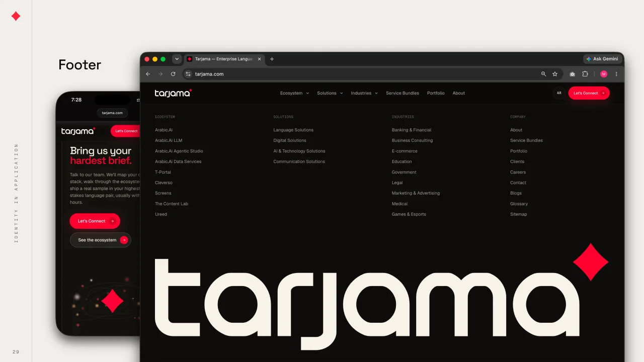Open Service Bundles in top navigation
This screenshot has width=644, height=362.
pyautogui.click(x=403, y=93)
